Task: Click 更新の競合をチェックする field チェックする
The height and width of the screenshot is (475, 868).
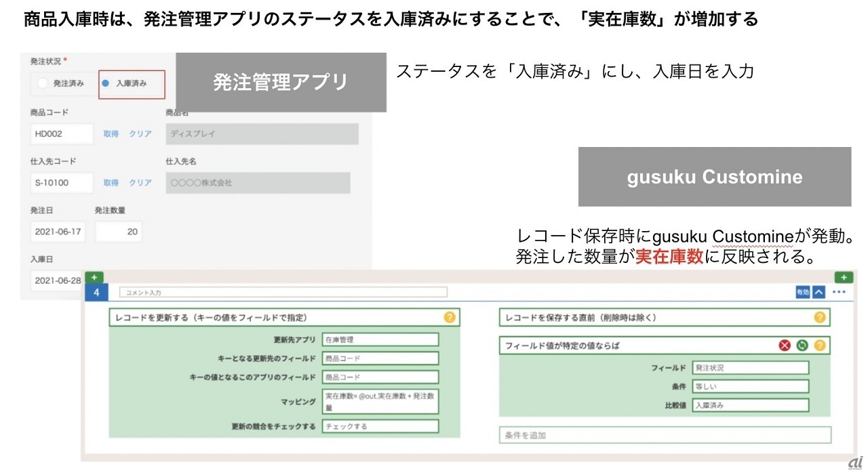Action: click(x=380, y=427)
